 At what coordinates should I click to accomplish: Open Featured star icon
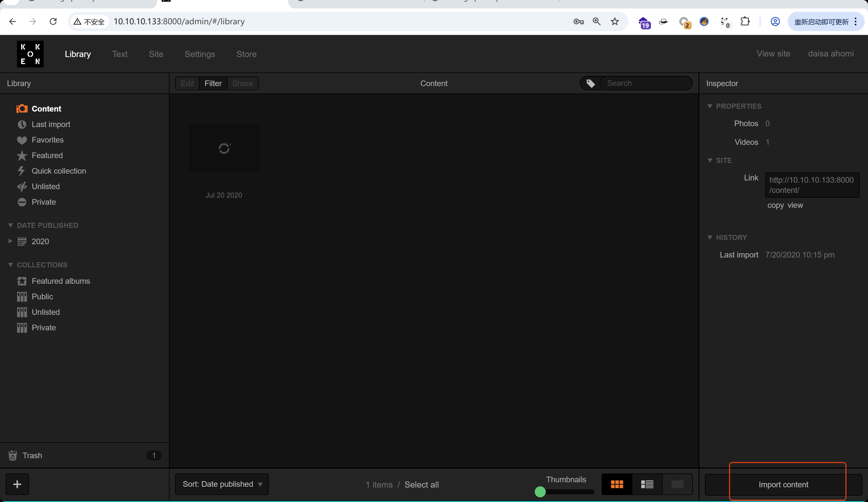pos(22,156)
